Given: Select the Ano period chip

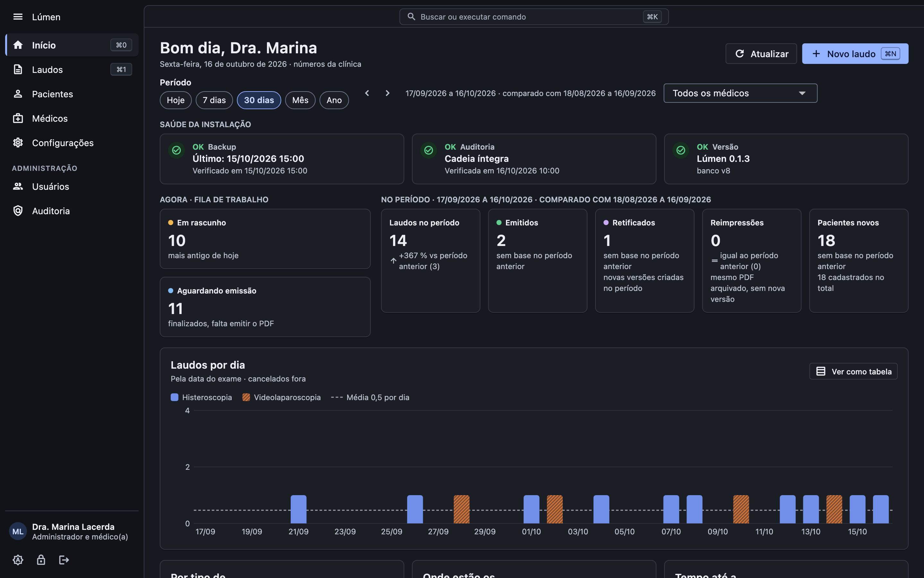Looking at the screenshot, I should [x=334, y=100].
